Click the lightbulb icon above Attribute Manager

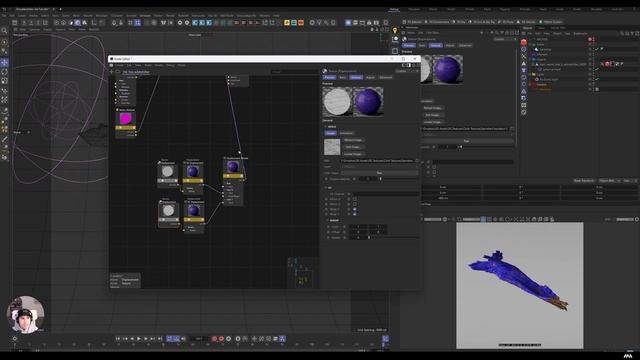coord(395,31)
